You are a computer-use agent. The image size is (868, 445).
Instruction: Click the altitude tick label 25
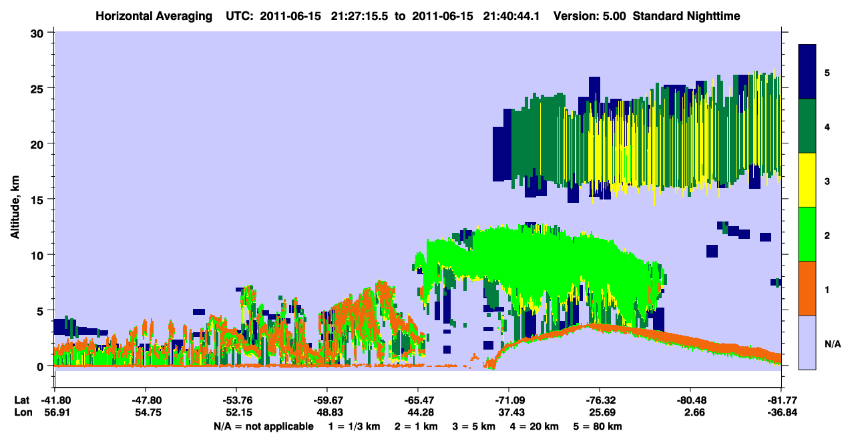coord(39,88)
